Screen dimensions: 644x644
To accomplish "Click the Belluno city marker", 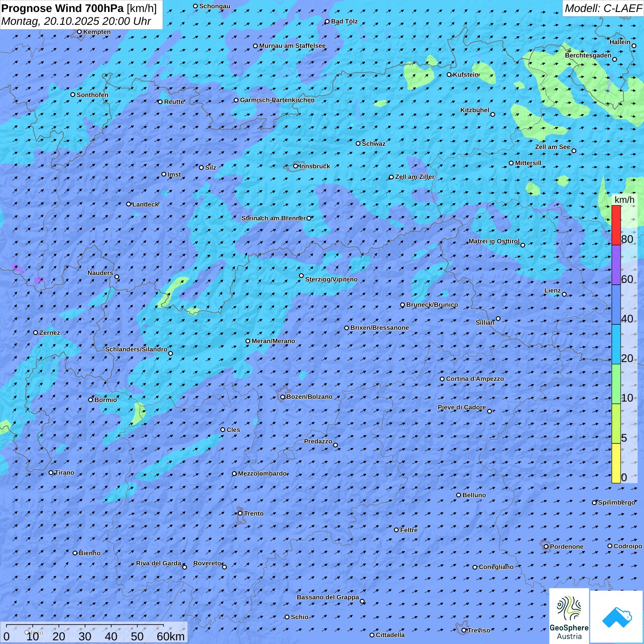I will 459,495.
